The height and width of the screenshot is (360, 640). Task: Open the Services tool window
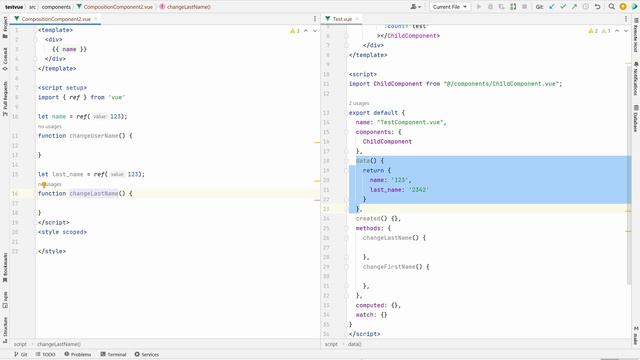click(147, 354)
